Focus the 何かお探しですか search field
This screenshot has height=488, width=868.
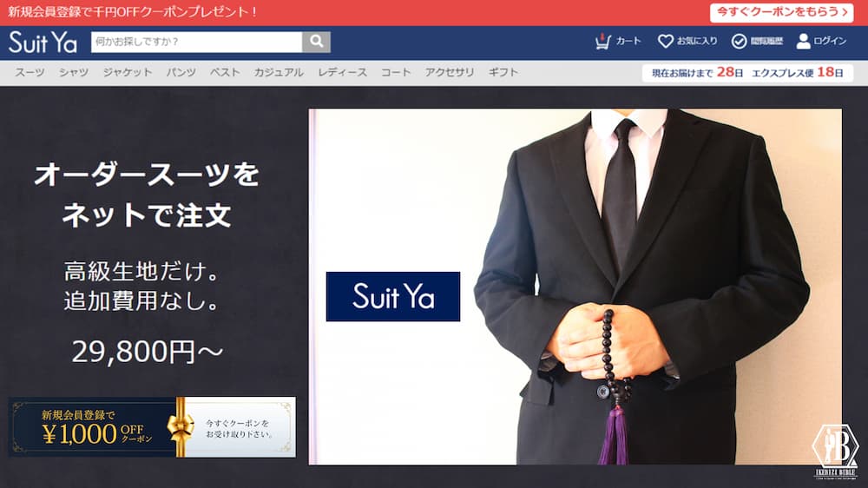click(x=196, y=42)
